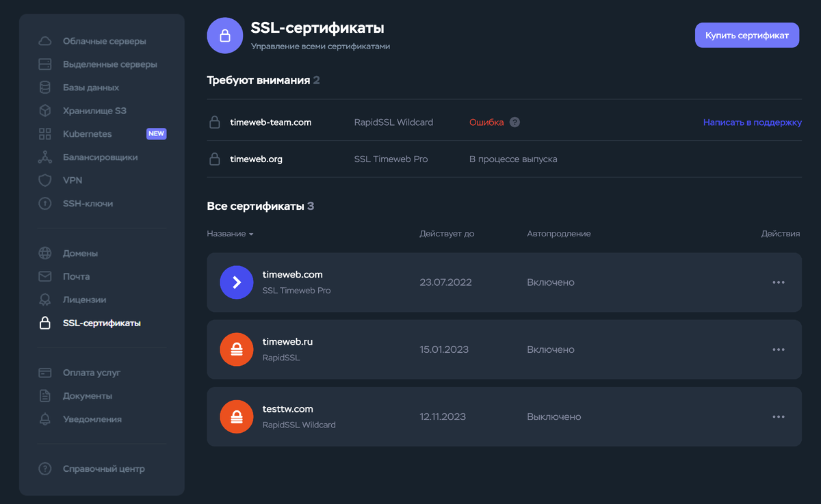Click the Kubernetes grid icon
This screenshot has width=821, height=504.
point(45,134)
